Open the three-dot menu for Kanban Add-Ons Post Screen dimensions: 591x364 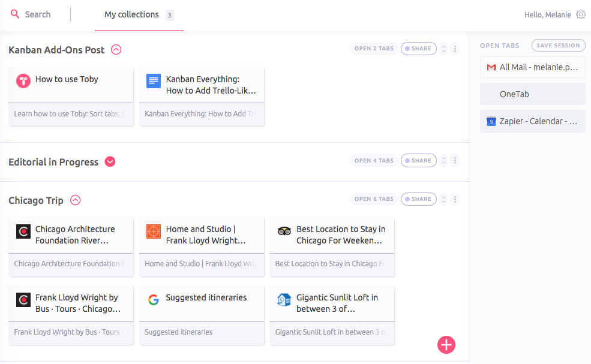[455, 49]
